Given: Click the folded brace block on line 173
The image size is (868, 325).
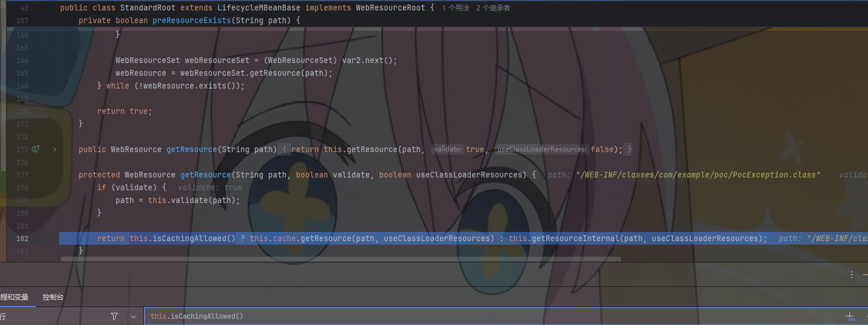Looking at the screenshot, I should pyautogui.click(x=285, y=149).
